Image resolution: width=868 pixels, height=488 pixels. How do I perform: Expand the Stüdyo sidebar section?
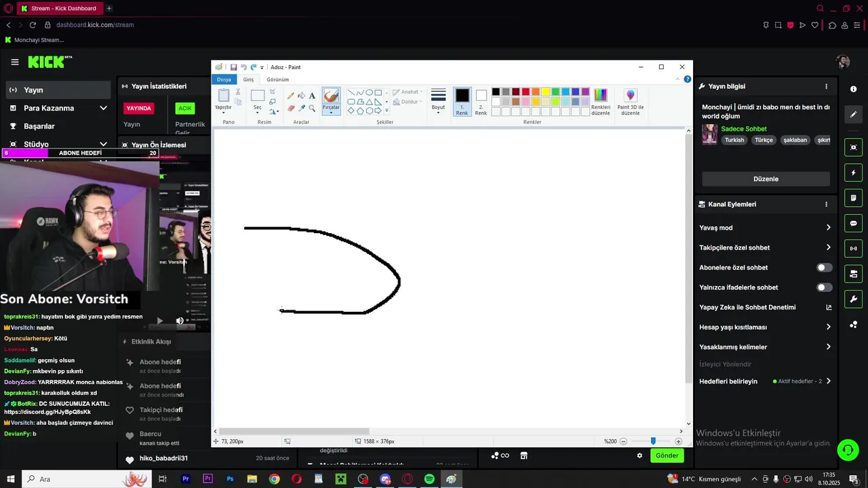(x=103, y=144)
